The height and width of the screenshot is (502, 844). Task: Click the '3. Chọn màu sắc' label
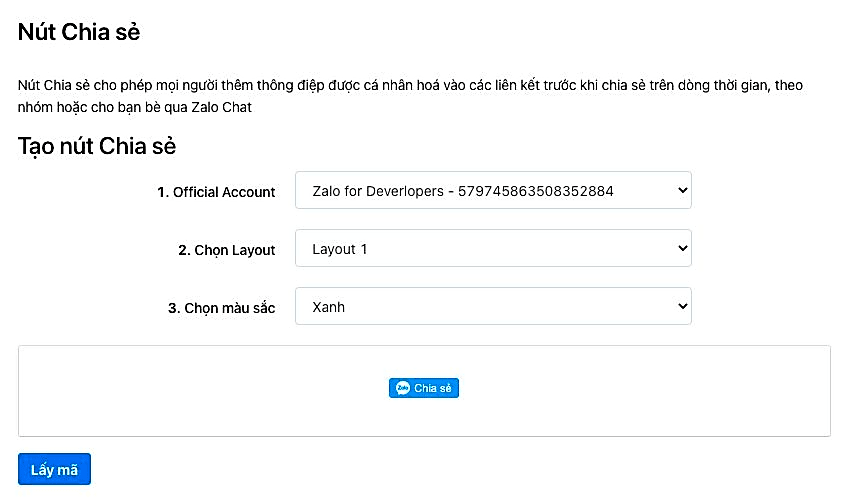pyautogui.click(x=221, y=308)
